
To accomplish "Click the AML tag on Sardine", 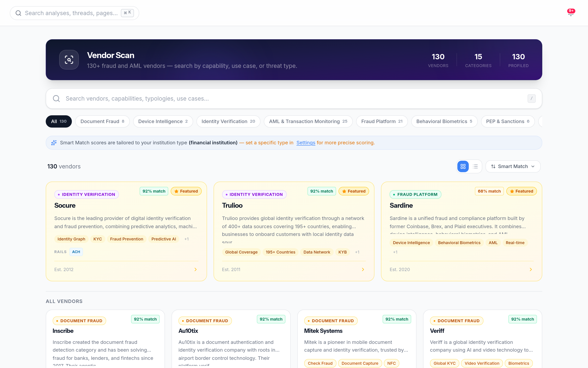I will [x=493, y=243].
